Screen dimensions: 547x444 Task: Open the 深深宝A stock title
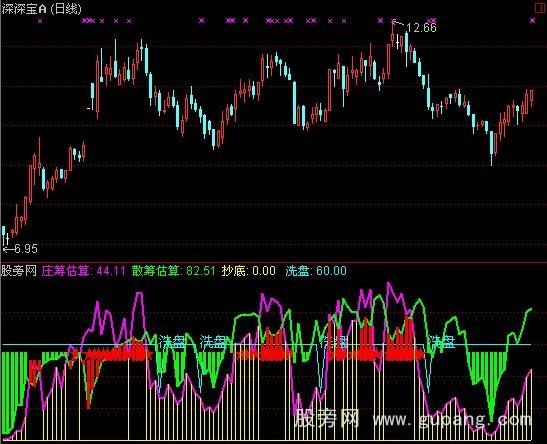coord(24,9)
